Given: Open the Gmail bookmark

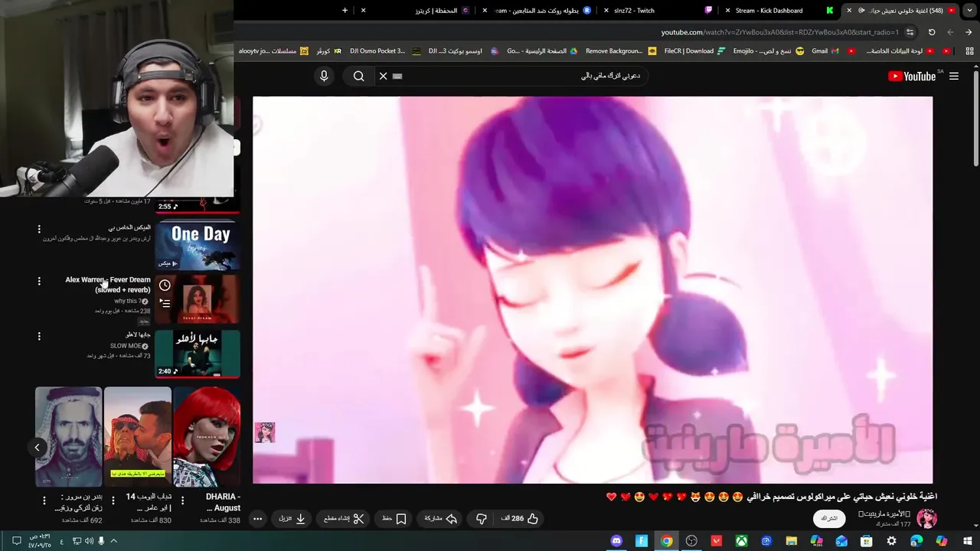Looking at the screenshot, I should (825, 51).
